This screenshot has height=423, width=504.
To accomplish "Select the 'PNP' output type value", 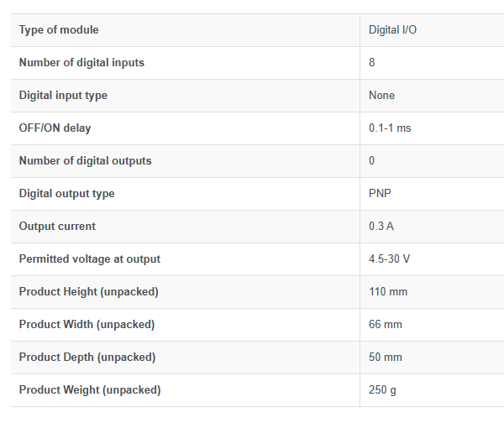I will click(380, 194).
